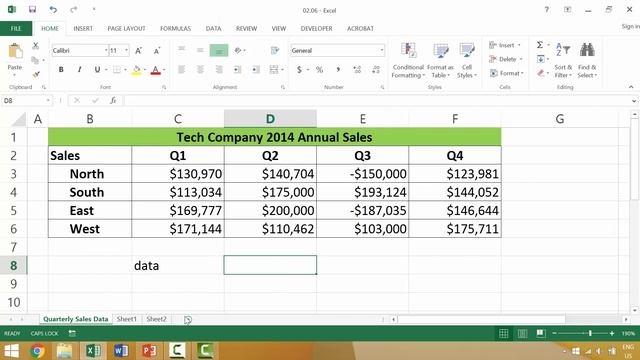Screen dimensions: 640x360
Task: Zoom in with the plus button
Action: tap(612, 333)
